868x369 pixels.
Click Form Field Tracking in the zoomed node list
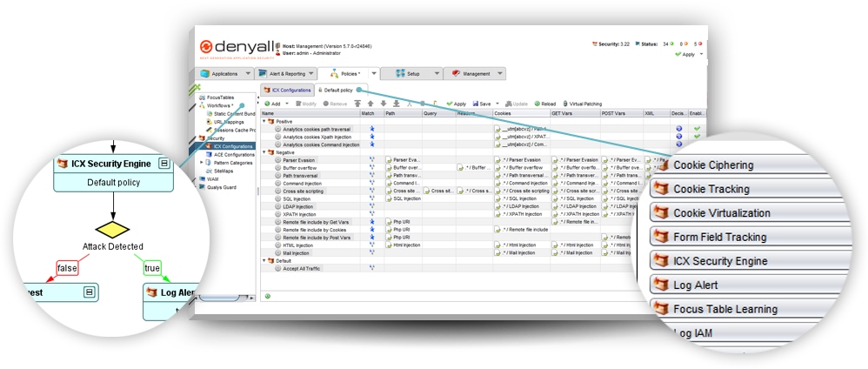[751, 237]
